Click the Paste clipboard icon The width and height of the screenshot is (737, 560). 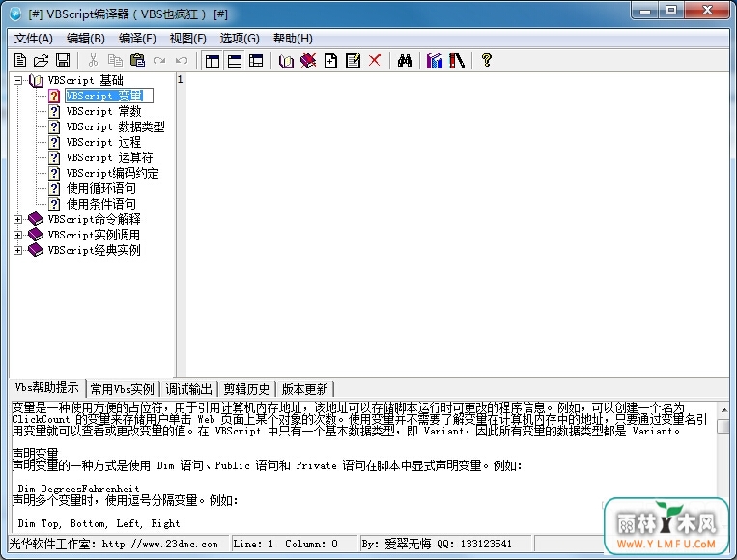click(x=137, y=60)
